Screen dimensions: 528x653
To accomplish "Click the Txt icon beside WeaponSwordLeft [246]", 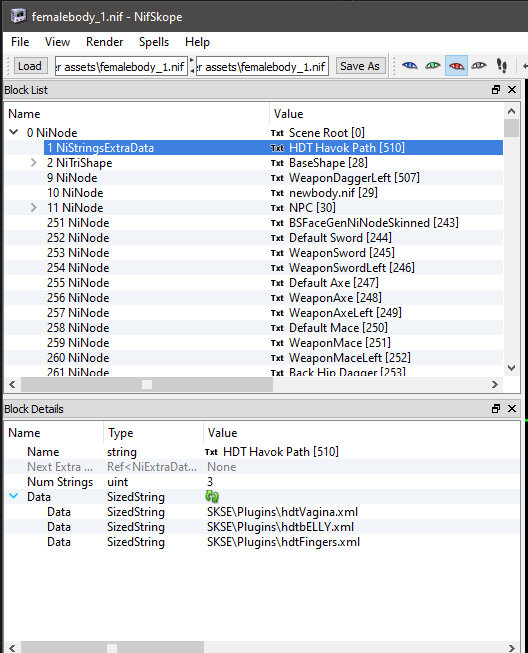I will (x=277, y=268).
